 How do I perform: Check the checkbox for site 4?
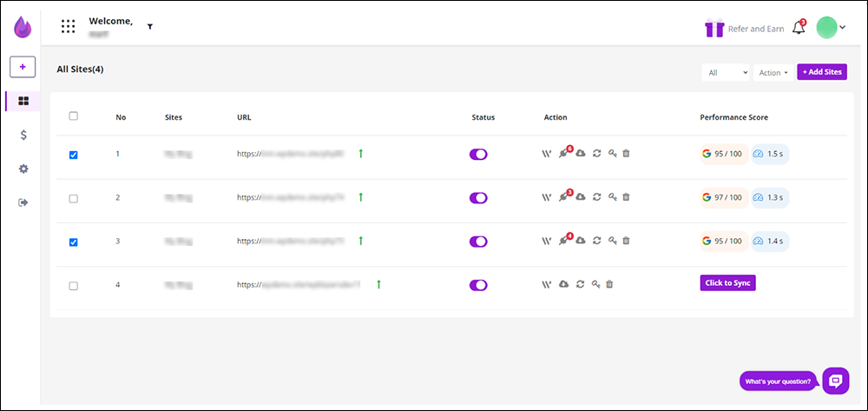tap(73, 286)
